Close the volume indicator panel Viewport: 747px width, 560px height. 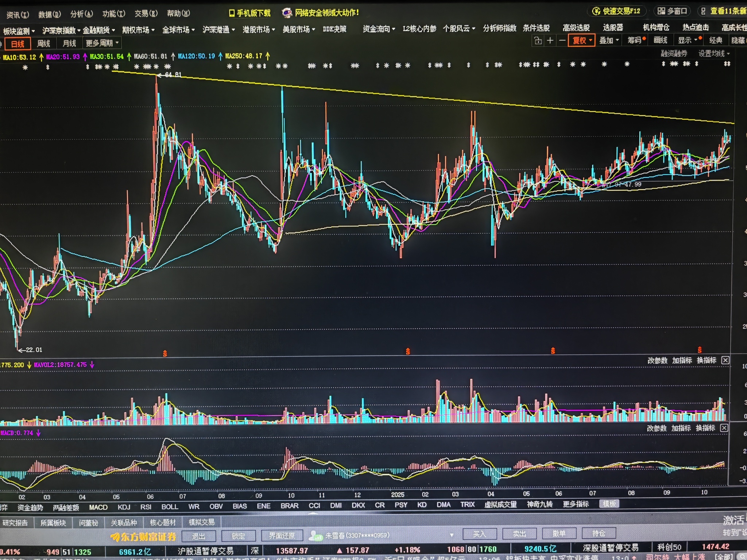pyautogui.click(x=725, y=361)
